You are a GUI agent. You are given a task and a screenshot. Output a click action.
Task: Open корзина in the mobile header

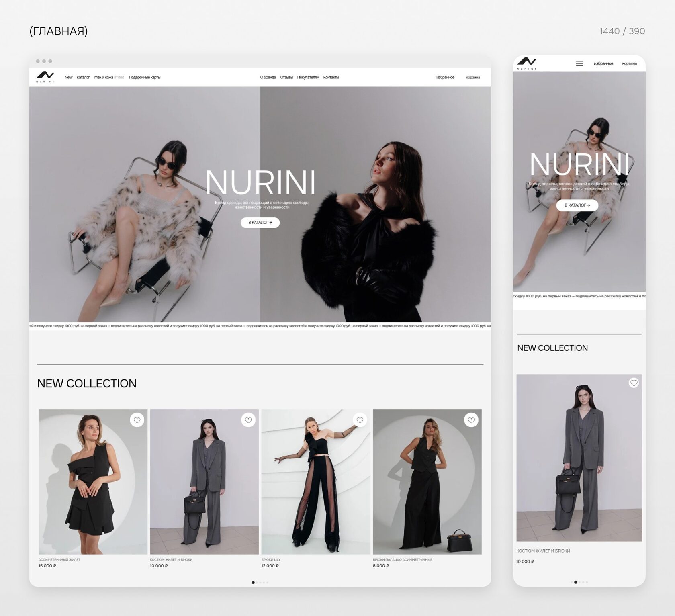629,63
